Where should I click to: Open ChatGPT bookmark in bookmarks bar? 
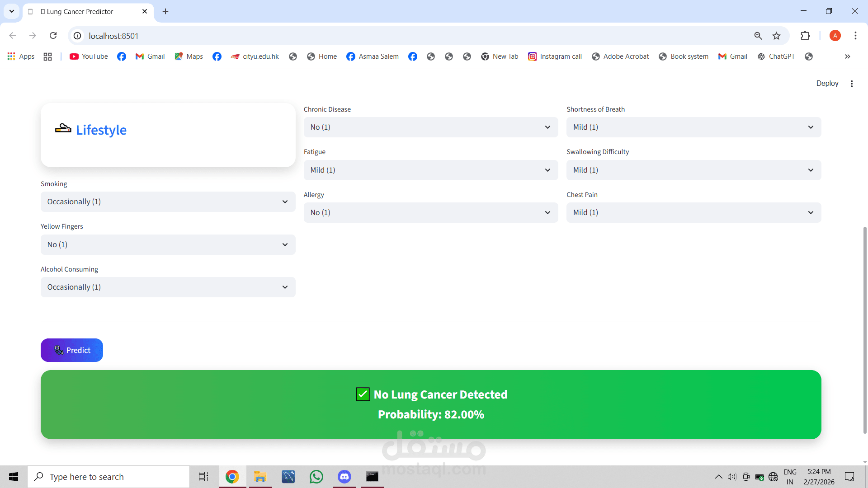coord(776,56)
